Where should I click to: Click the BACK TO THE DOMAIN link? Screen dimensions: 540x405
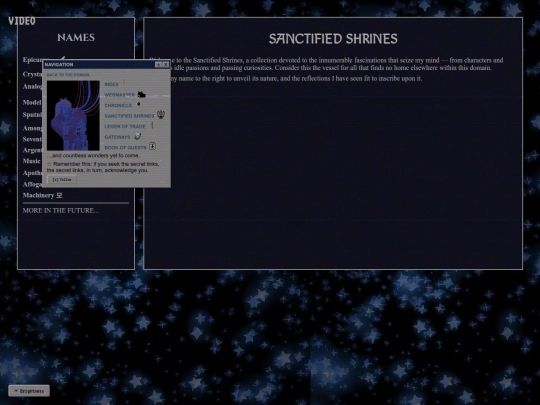click(68, 75)
